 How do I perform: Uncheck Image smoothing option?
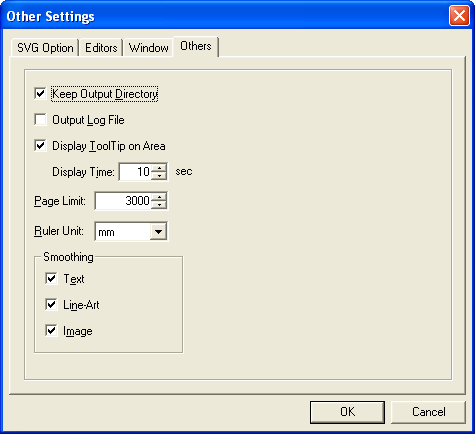coord(51,331)
